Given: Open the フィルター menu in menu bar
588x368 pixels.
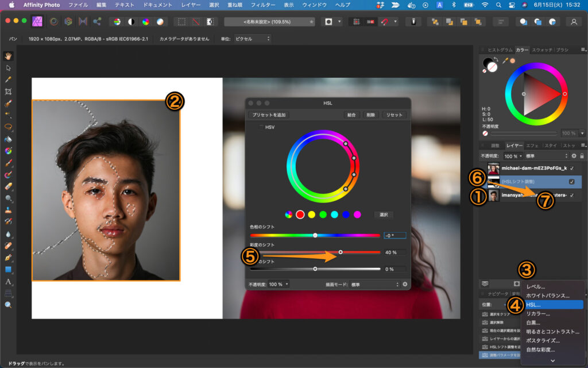Looking at the screenshot, I should (263, 5).
